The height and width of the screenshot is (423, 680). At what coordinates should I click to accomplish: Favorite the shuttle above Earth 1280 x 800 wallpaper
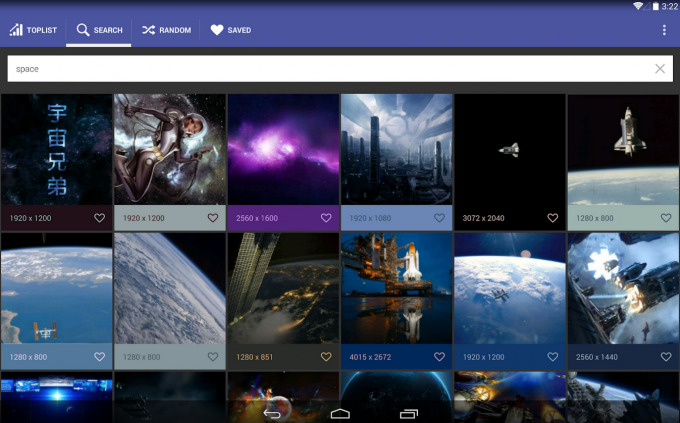point(666,218)
